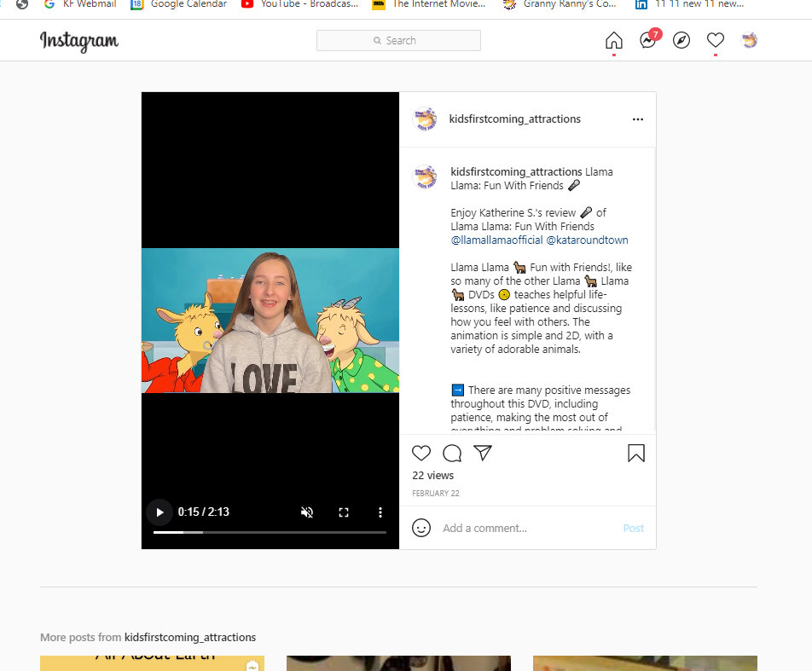
Task: Open The Internet Movie bookmark
Action: [x=429, y=4]
